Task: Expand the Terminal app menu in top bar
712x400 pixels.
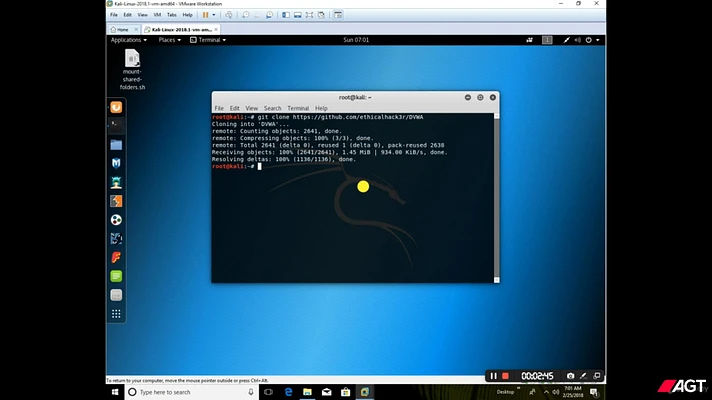Action: [x=208, y=40]
